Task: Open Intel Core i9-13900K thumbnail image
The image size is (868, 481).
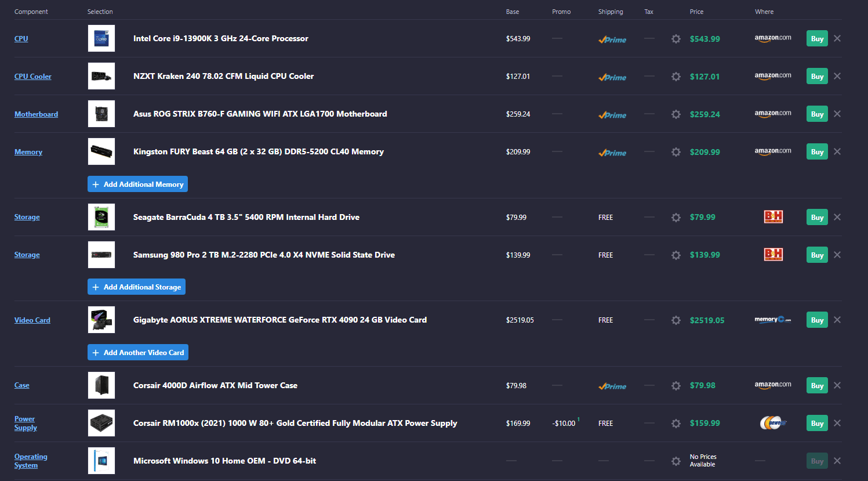Action: [x=101, y=38]
